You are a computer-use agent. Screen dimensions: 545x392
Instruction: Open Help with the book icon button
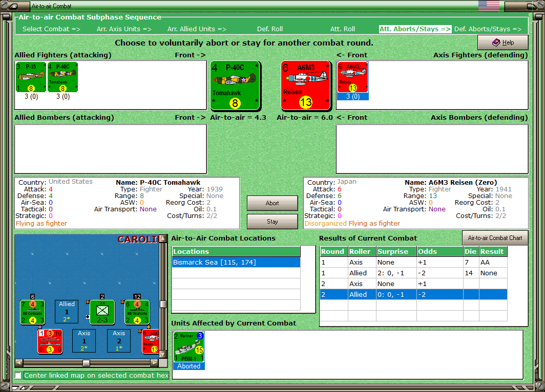click(502, 42)
